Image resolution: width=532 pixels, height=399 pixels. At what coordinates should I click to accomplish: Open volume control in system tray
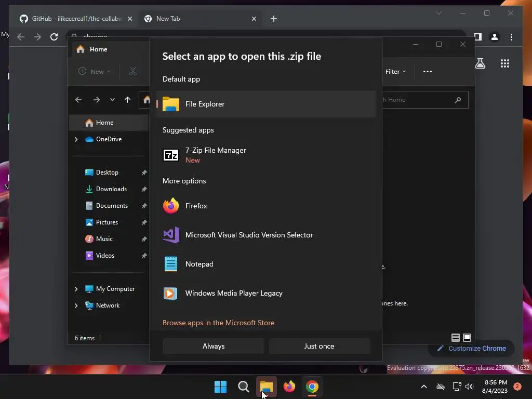pos(469,387)
